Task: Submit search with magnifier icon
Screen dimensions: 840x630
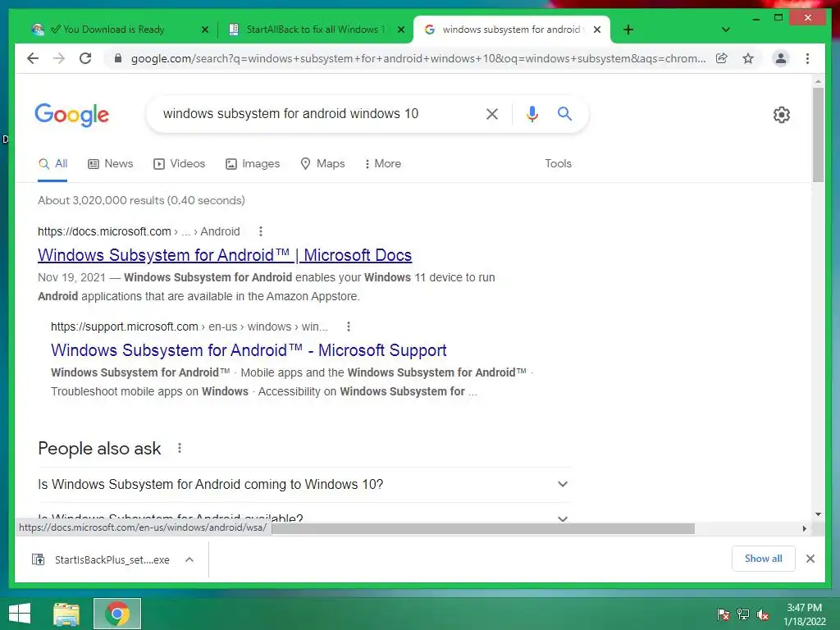Action: pyautogui.click(x=564, y=113)
